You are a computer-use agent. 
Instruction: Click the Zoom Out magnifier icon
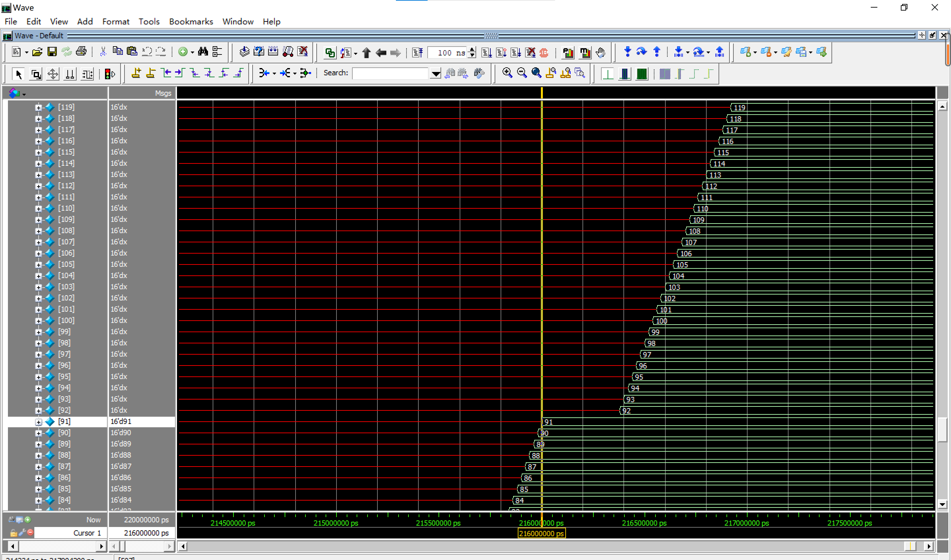coord(521,73)
